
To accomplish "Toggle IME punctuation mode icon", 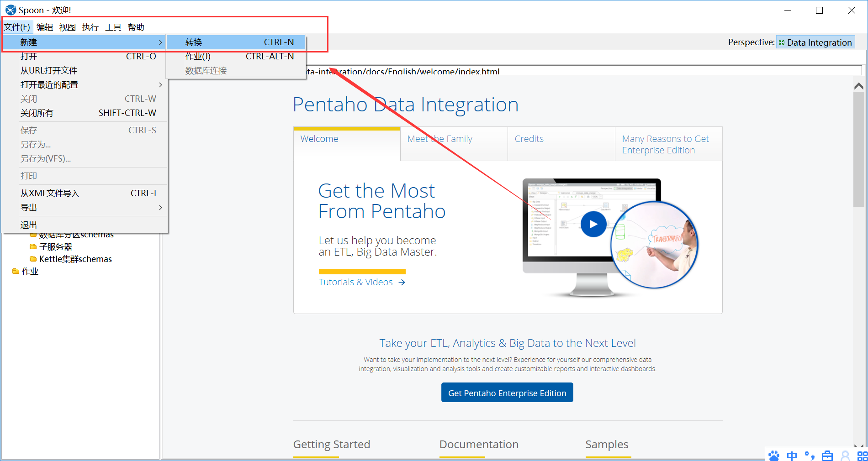I will point(810,456).
